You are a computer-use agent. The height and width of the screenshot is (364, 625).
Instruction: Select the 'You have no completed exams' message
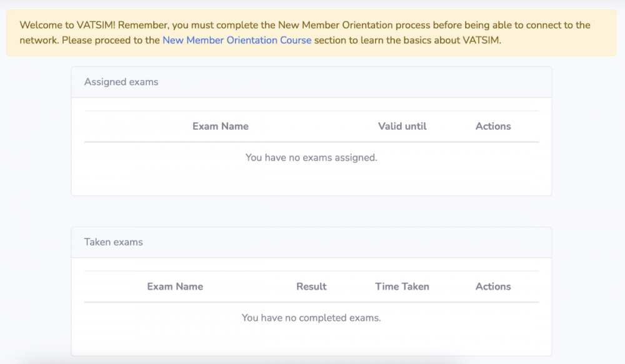coord(311,318)
